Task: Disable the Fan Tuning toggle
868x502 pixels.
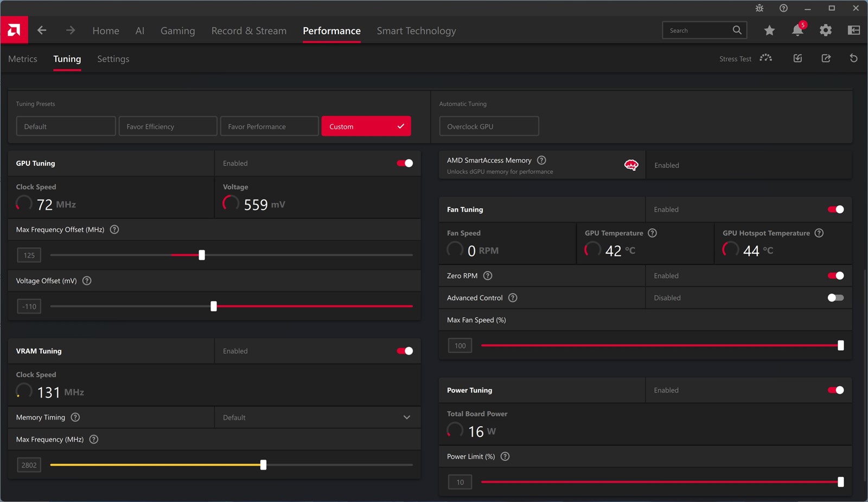Action: 835,209
